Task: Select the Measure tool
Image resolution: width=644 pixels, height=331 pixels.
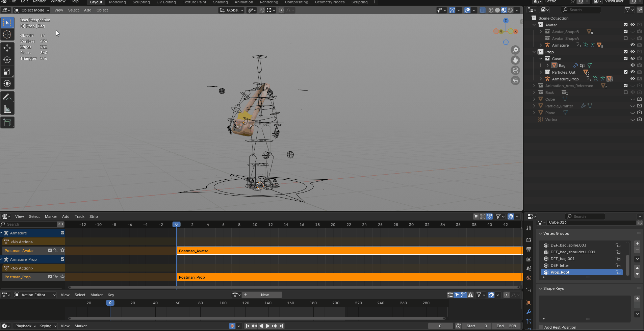Action: click(7, 109)
